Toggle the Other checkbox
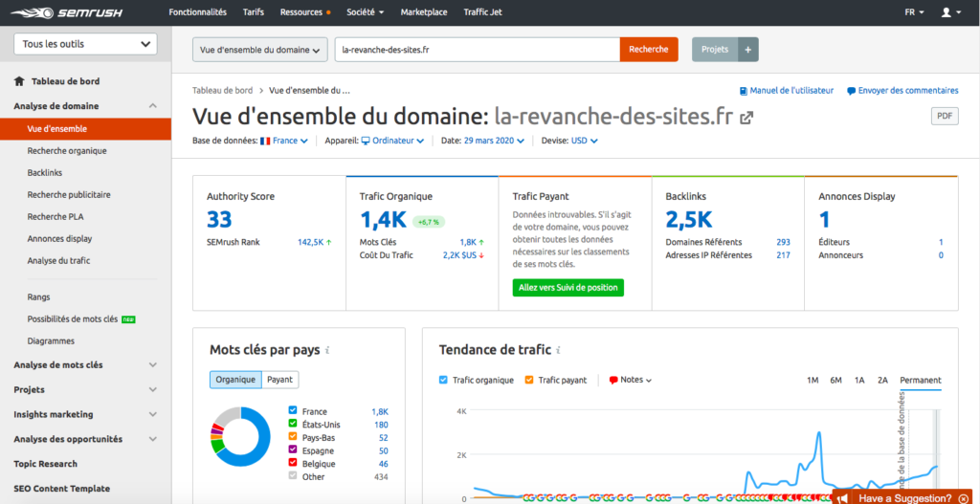This screenshot has width=980, height=504. [x=293, y=476]
